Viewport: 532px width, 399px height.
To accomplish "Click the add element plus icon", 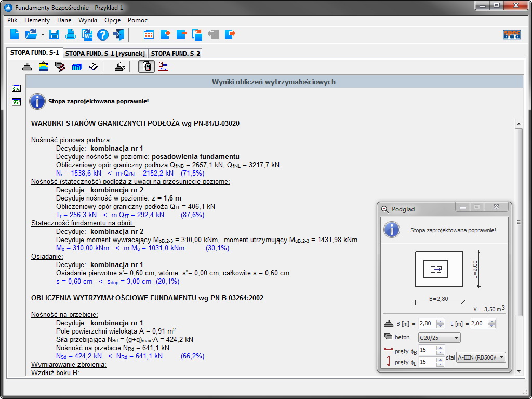I will (x=165, y=35).
